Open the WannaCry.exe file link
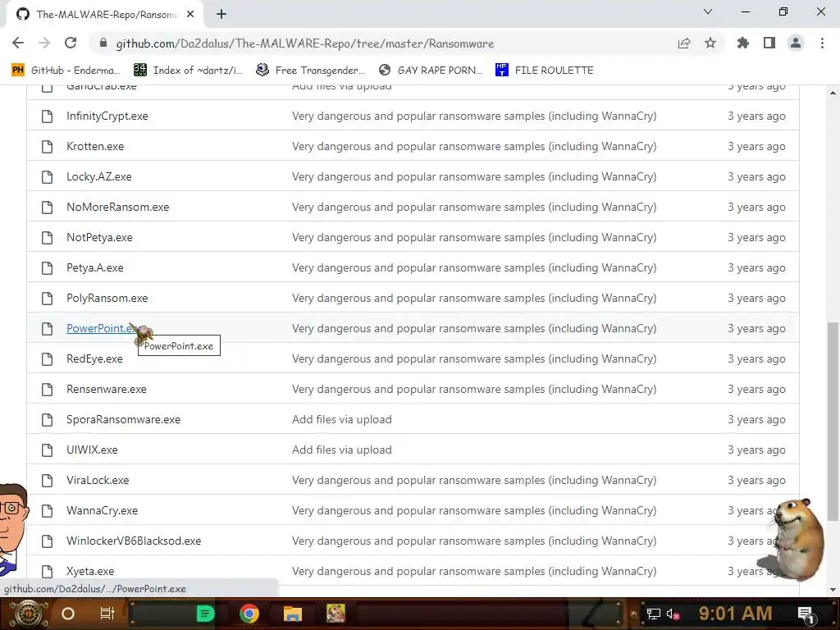The width and height of the screenshot is (840, 630). 102,511
